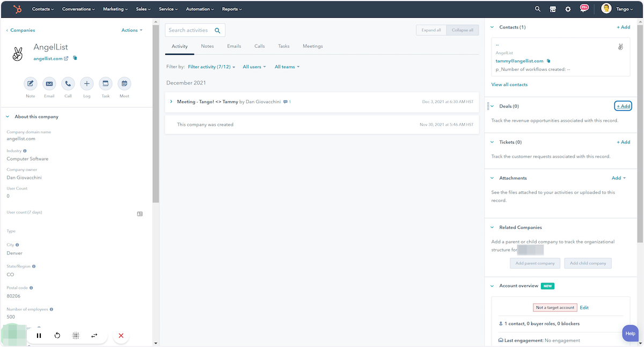Screen dimensions: 644x347
Task: Open the Marketing menu
Action: tap(115, 9)
